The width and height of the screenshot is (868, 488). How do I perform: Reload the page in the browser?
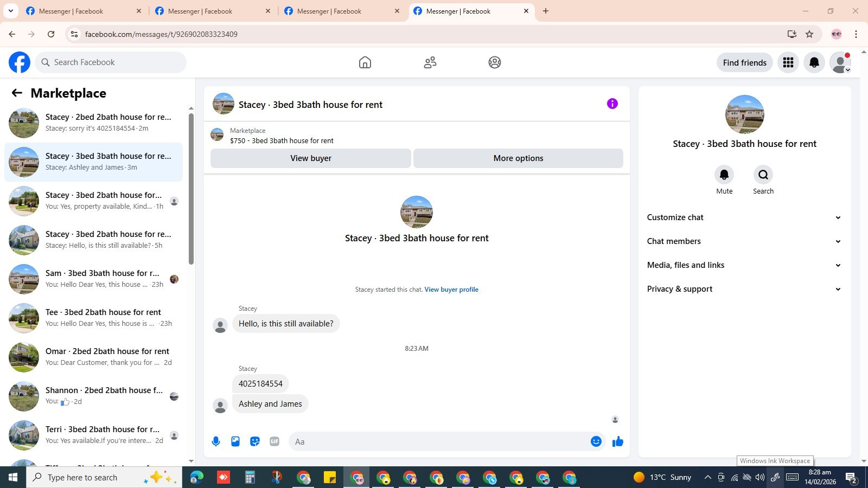(x=51, y=34)
